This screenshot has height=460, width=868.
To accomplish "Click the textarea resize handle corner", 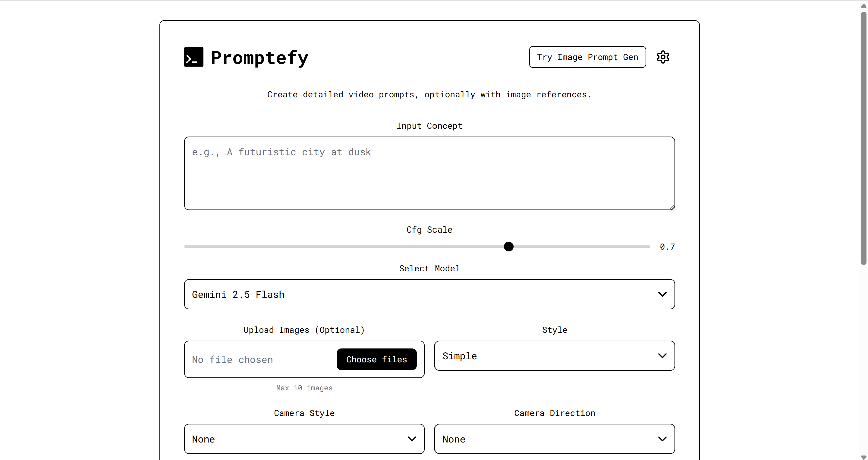I will click(672, 207).
